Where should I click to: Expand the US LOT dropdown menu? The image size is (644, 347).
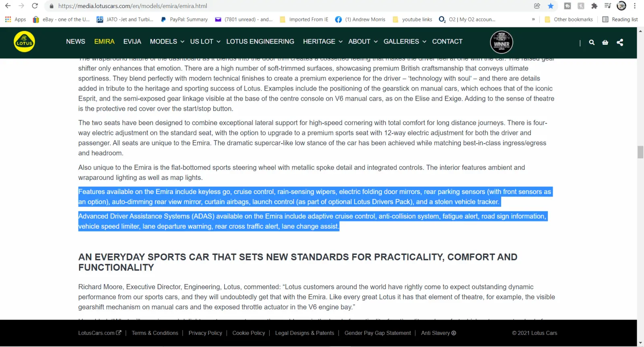205,41
